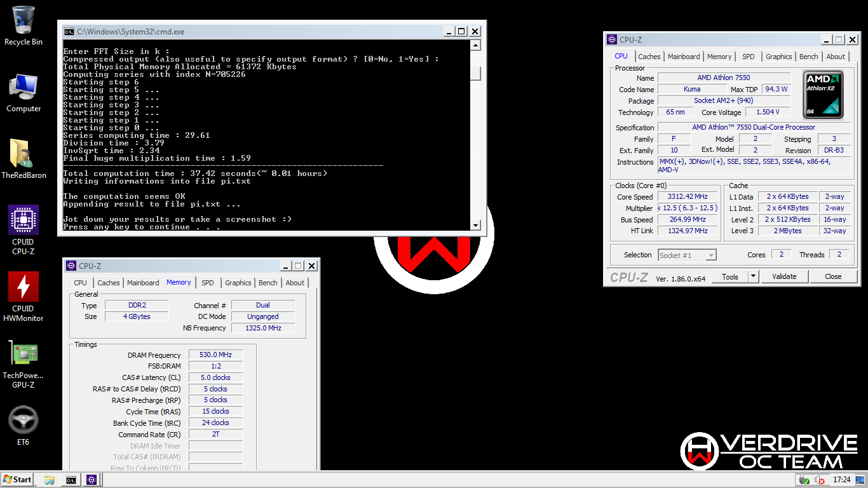Open Memory tab in right CPU-Z window
This screenshot has height=488, width=868.
click(x=719, y=57)
